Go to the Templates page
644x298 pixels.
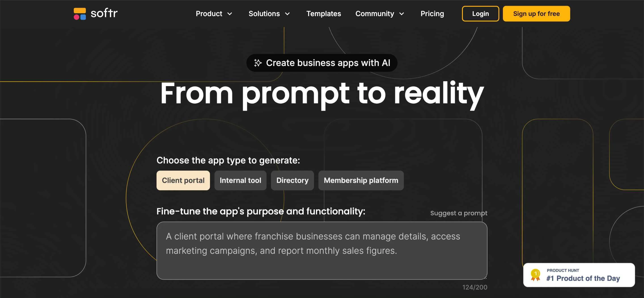(324, 13)
